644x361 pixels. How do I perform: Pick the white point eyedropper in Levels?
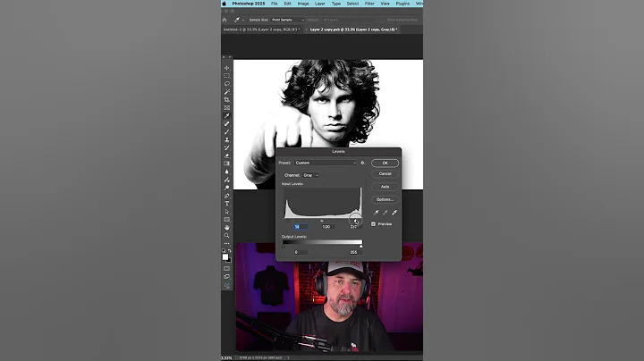[x=394, y=213]
